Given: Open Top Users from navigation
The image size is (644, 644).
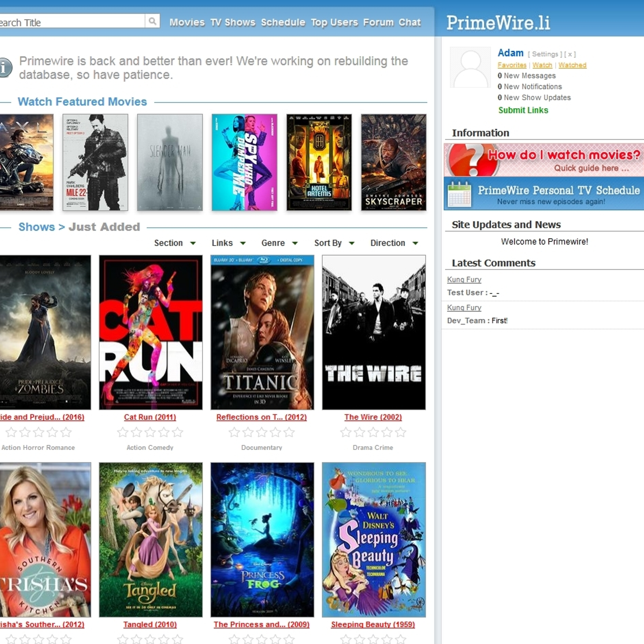Looking at the screenshot, I should pyautogui.click(x=334, y=22).
